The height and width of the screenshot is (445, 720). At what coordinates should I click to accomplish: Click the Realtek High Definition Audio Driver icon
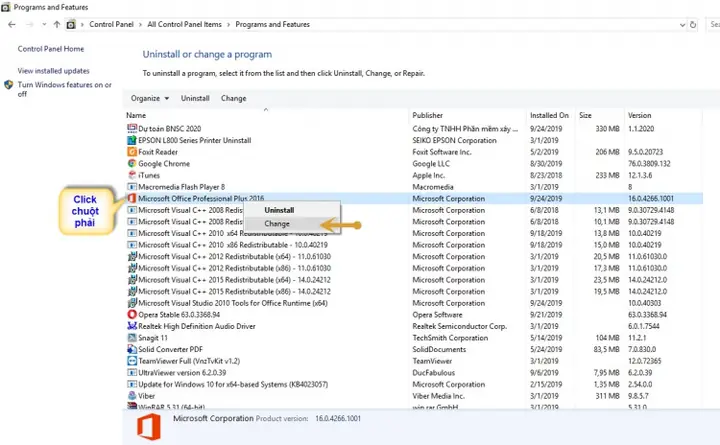132,326
